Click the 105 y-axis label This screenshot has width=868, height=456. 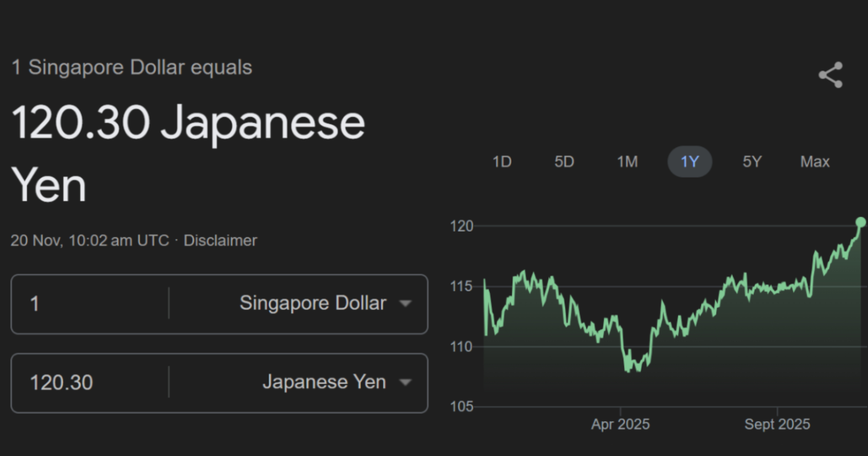point(461,406)
